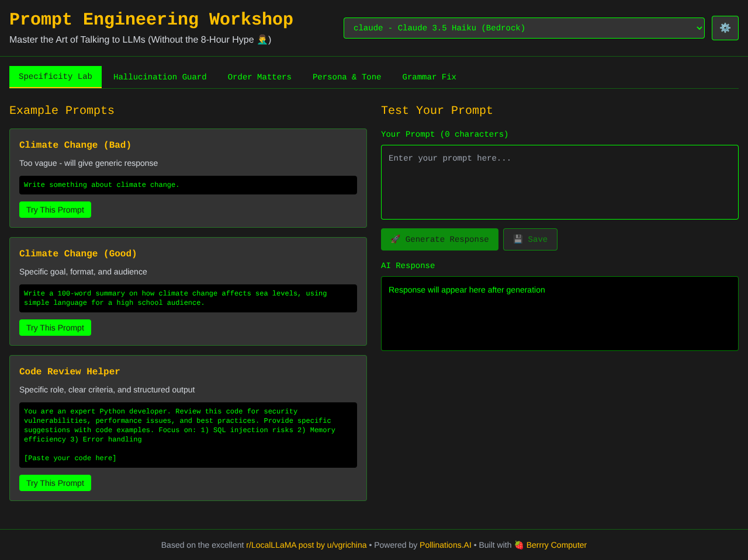This screenshot has width=748, height=560.
Task: Click the strawberry icon in the footer
Action: [519, 545]
